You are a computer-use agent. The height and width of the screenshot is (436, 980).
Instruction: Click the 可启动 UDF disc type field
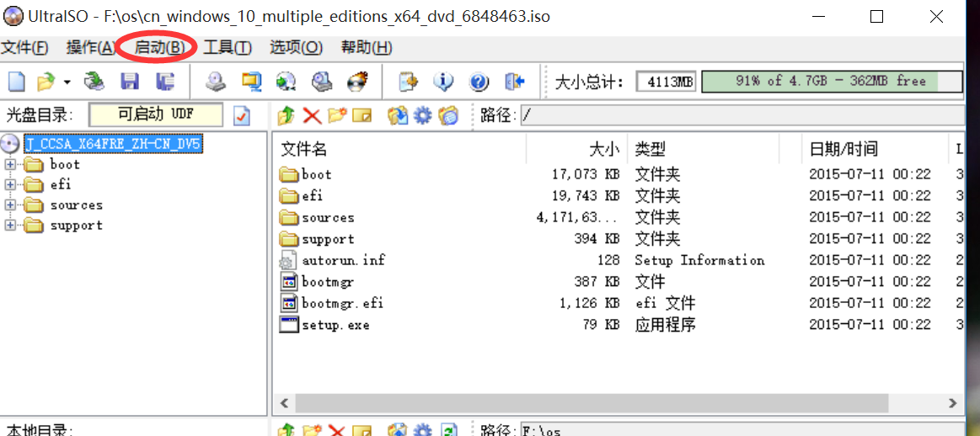[156, 115]
